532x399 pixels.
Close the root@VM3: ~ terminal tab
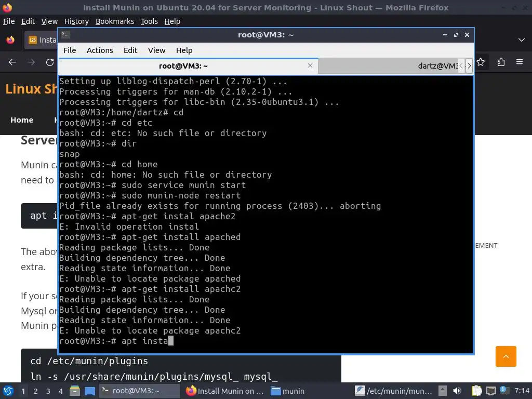click(310, 65)
